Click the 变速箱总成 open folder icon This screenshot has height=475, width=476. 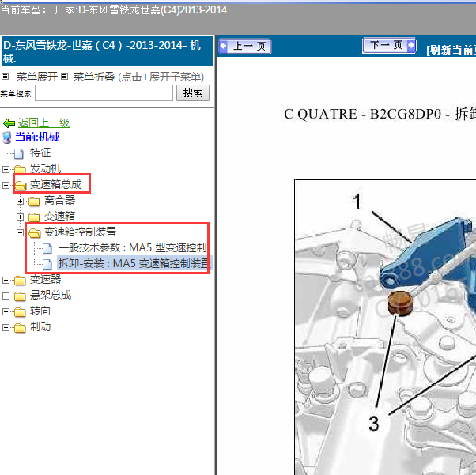pos(21,185)
